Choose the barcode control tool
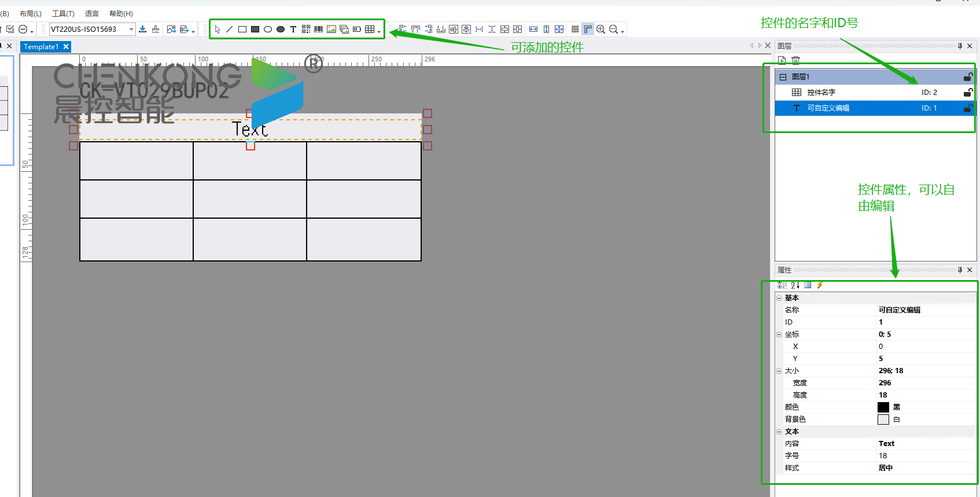 [319, 30]
